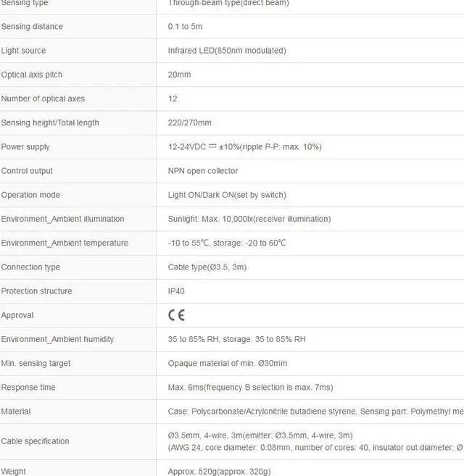The image size is (464, 476).
Task: Click the DC symbol in Power supply value
Action: (212, 146)
